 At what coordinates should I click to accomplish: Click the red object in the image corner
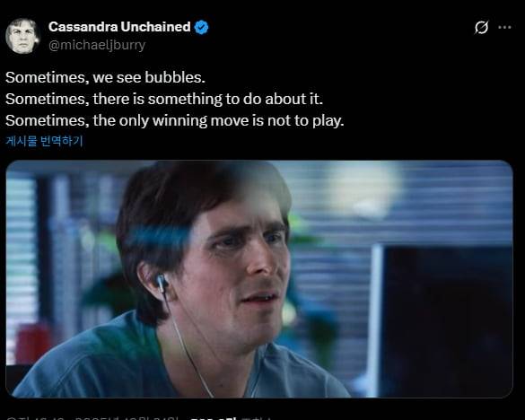(31, 344)
